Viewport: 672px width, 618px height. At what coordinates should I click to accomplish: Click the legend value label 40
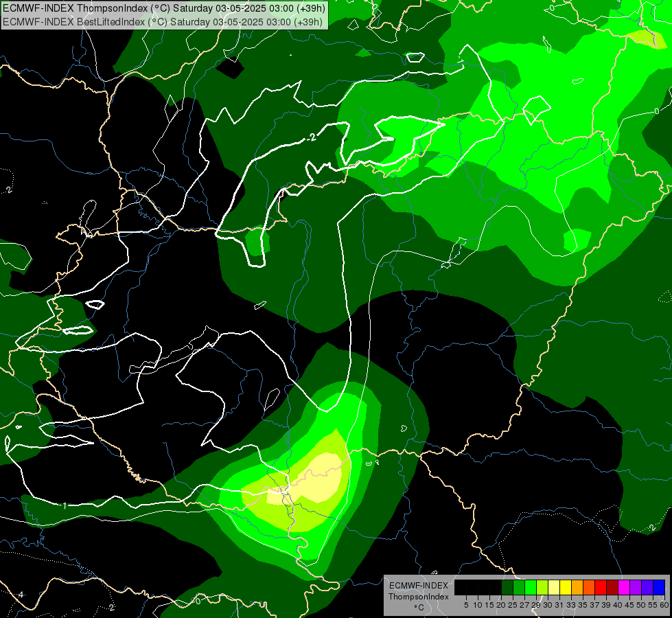point(618,605)
